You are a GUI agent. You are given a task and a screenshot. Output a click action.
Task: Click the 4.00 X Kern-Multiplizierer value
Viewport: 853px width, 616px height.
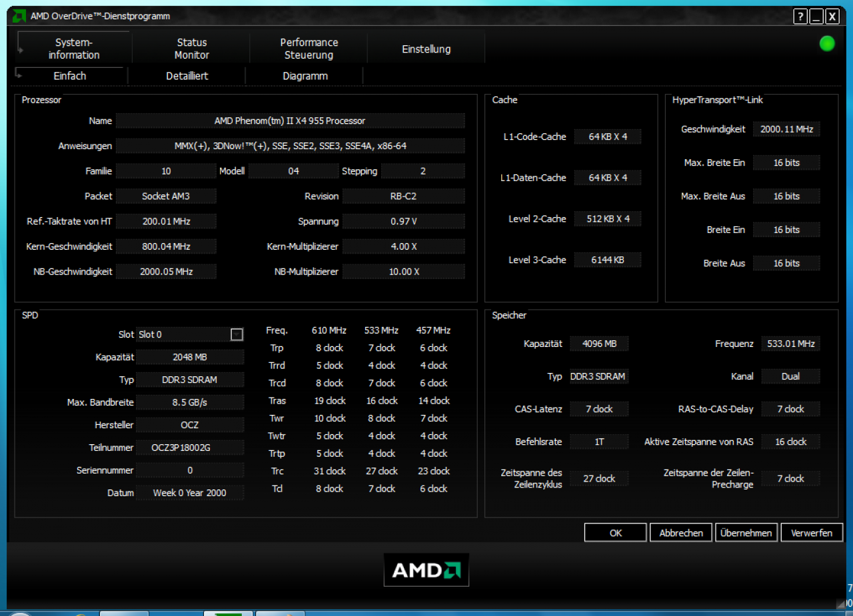[403, 246]
